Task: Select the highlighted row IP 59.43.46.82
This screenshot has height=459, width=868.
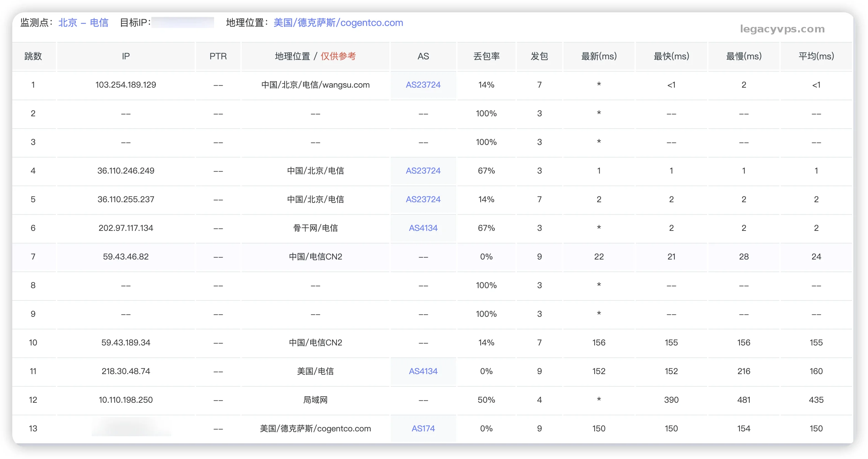Action: [x=126, y=257]
